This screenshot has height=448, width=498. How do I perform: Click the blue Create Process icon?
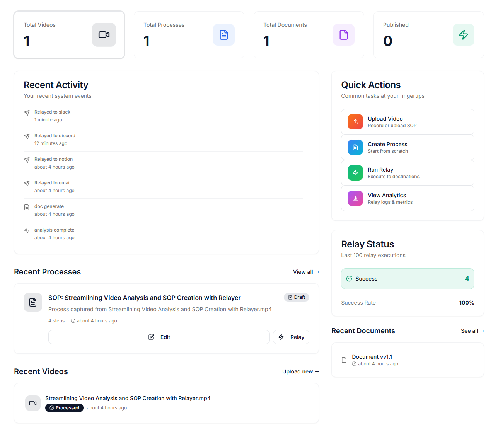[355, 147]
